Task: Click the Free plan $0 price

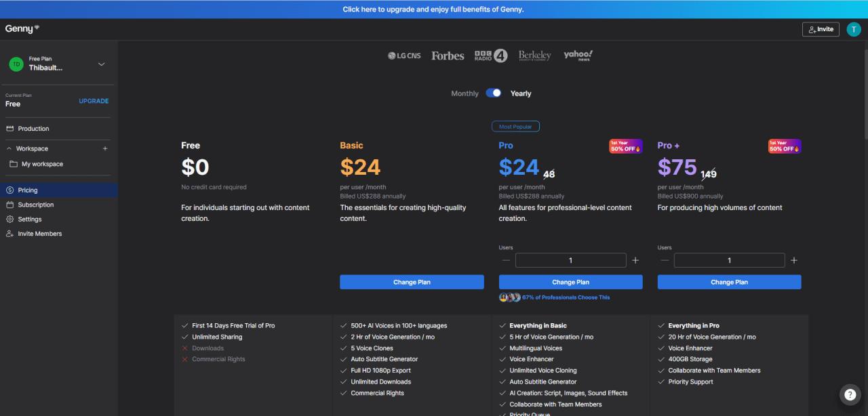Action: 195,167
